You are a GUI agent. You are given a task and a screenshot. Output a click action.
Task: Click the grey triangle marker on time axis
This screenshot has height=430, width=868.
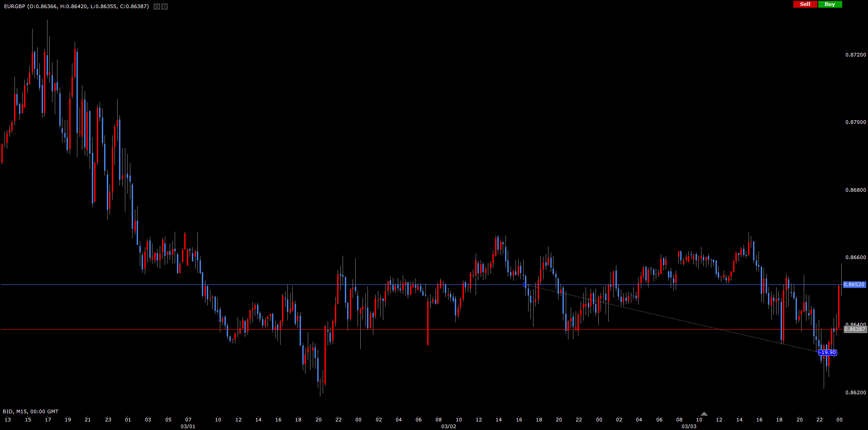click(704, 414)
